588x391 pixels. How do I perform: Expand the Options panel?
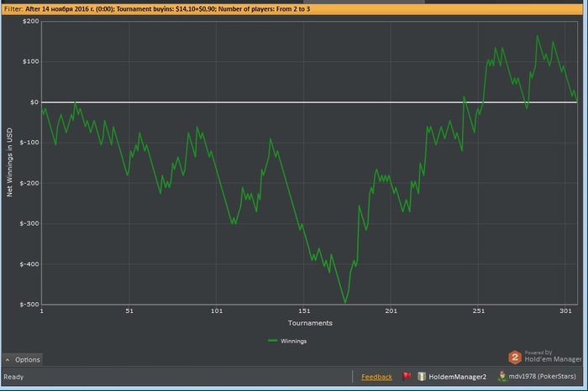point(23,360)
